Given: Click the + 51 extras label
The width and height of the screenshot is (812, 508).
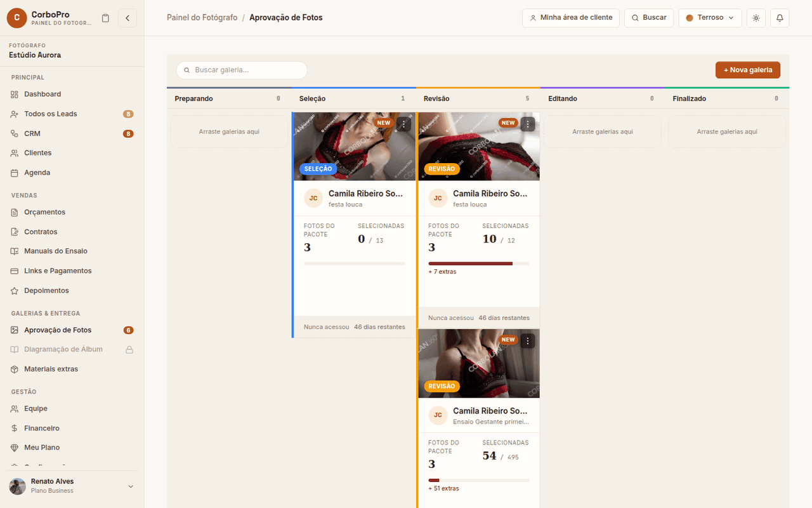Looking at the screenshot, I should coord(443,489).
